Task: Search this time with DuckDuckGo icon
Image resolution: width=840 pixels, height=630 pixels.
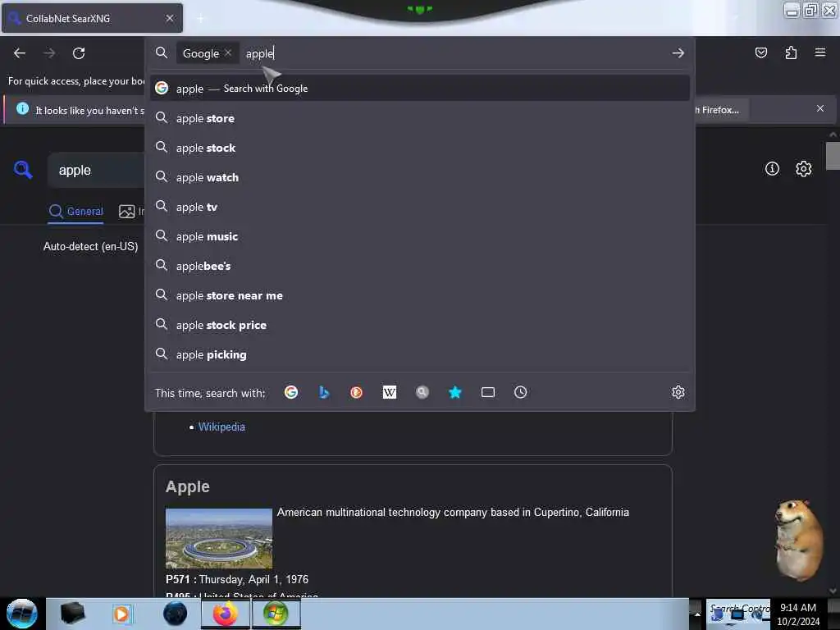Action: point(356,392)
